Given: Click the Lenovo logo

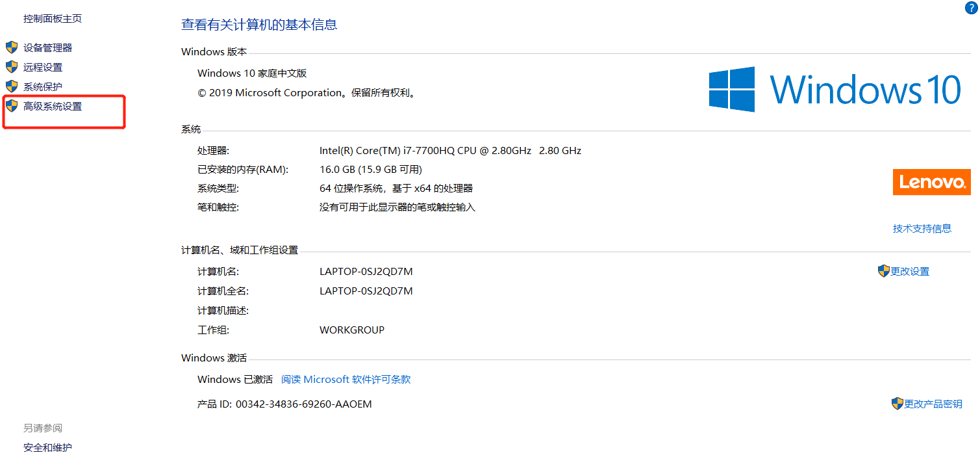Looking at the screenshot, I should (x=931, y=182).
